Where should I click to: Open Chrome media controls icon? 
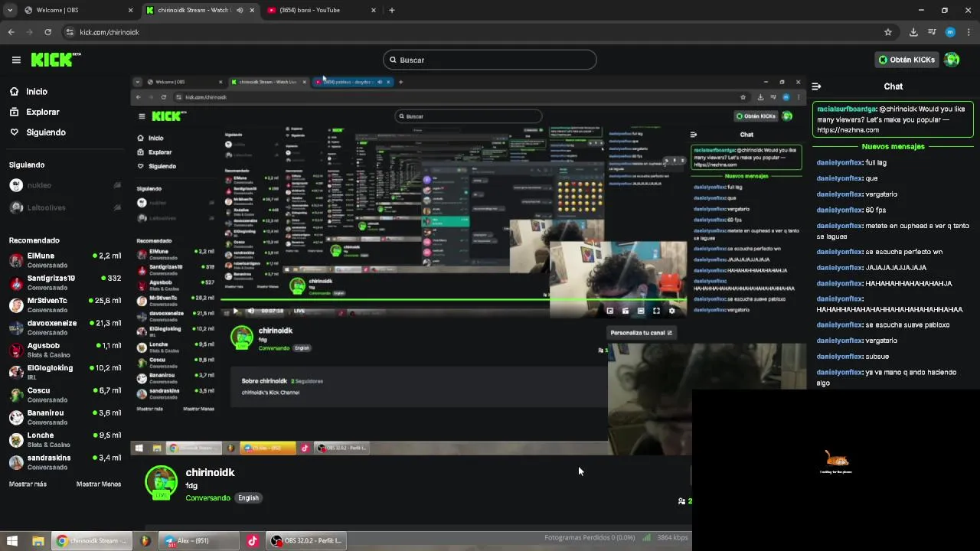(932, 32)
